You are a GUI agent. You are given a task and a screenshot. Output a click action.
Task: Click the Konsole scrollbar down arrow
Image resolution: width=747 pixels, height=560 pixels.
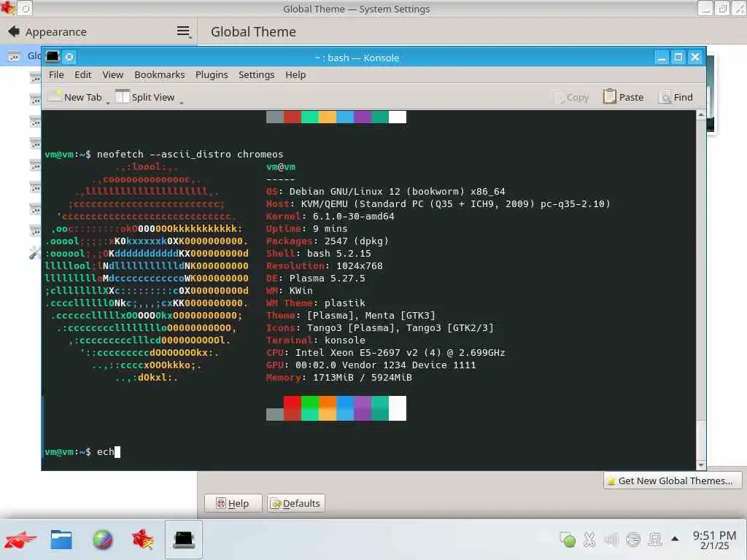pos(701,464)
